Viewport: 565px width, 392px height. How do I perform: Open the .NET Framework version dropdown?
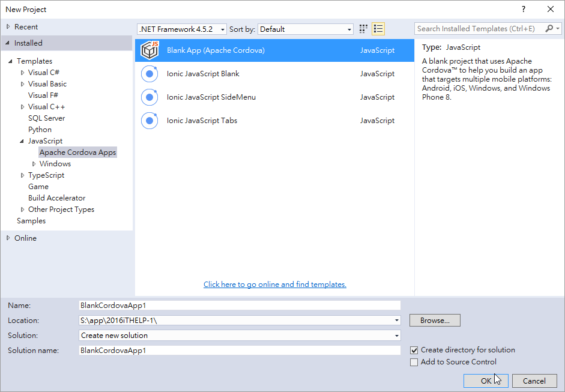182,29
